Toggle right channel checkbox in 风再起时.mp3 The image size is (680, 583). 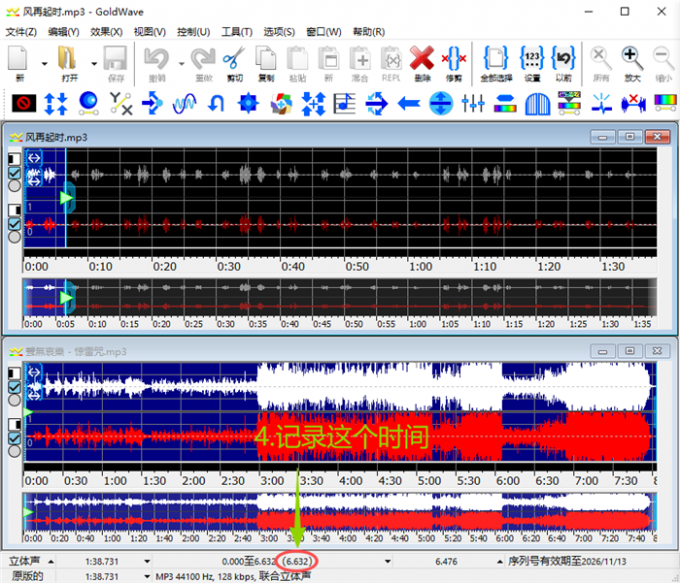pyautogui.click(x=14, y=224)
